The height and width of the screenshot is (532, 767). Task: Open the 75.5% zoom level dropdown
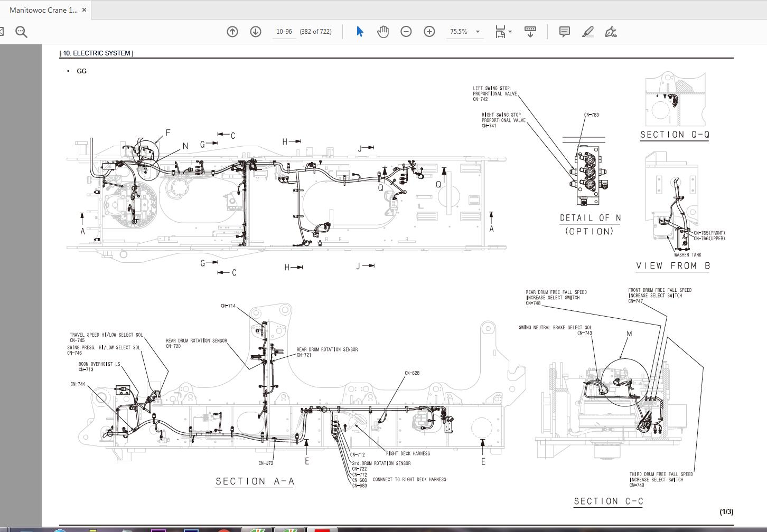478,32
